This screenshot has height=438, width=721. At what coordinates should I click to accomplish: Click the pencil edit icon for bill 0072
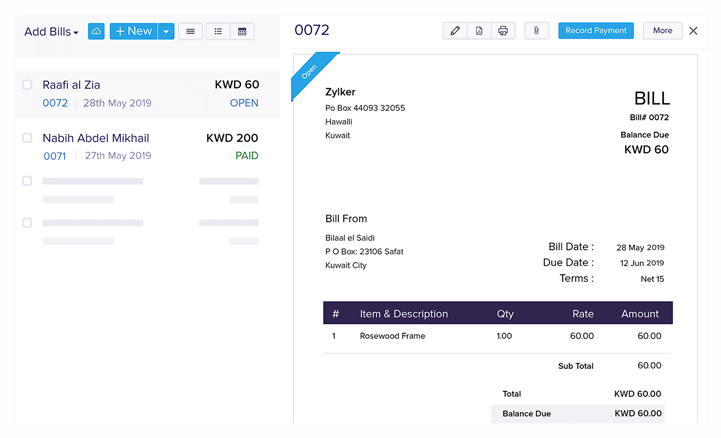(455, 31)
